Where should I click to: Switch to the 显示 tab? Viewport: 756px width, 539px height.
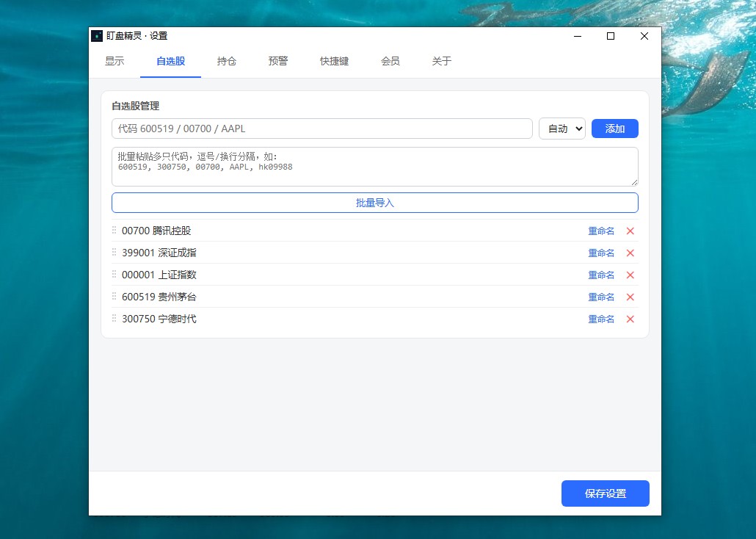(x=115, y=61)
